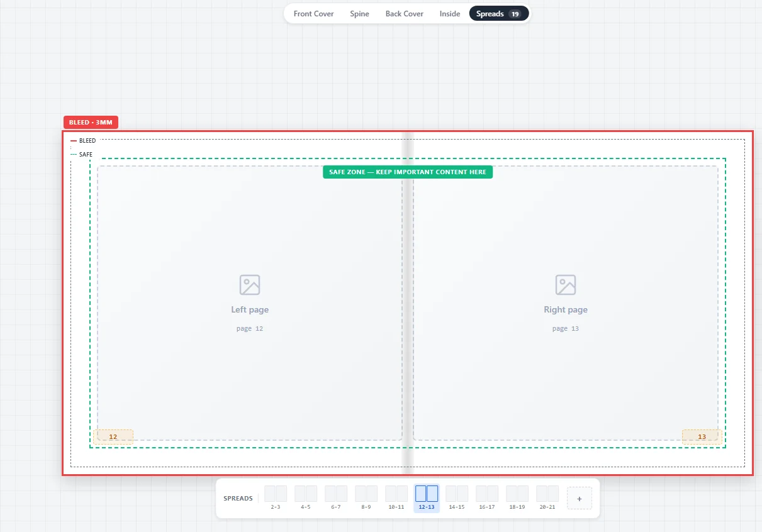Switch to the Front Cover tab
The image size is (762, 532).
[313, 14]
